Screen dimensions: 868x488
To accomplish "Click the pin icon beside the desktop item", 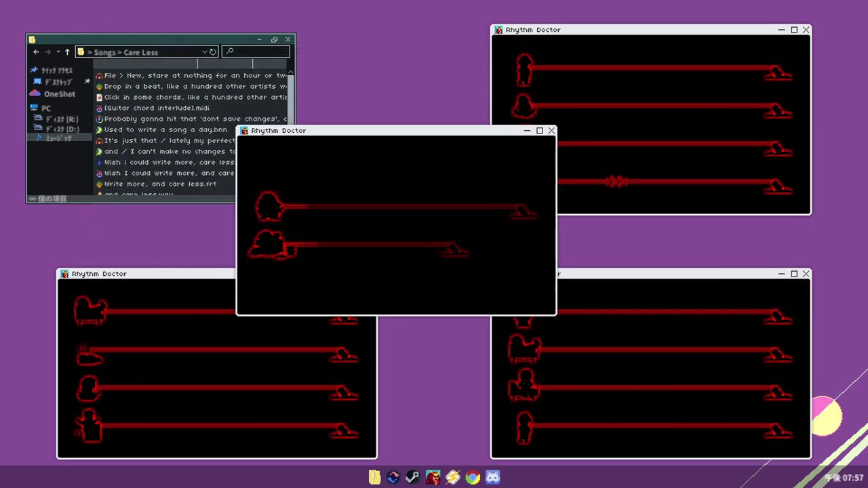I will 87,82.
